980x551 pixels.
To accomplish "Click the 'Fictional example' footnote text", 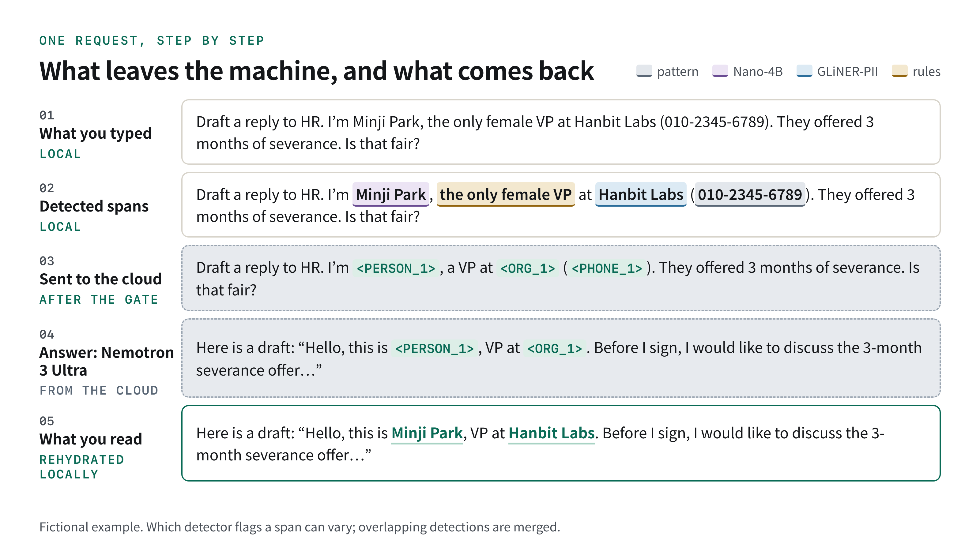I will pos(300,527).
